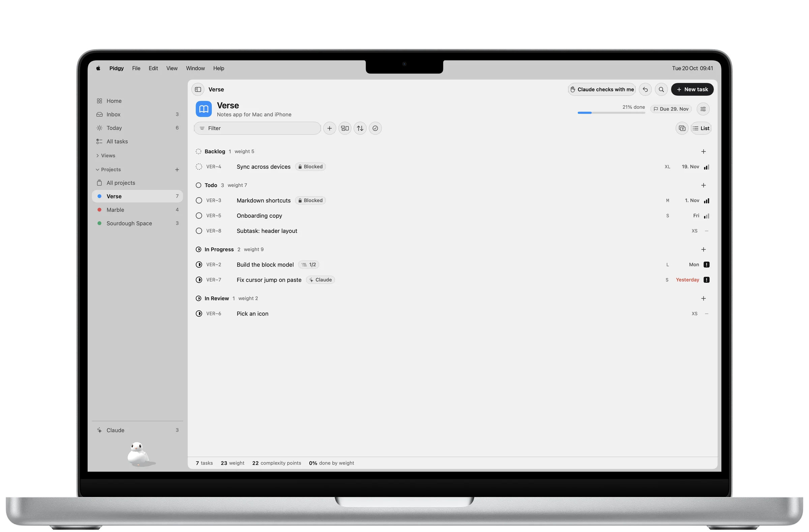The height and width of the screenshot is (532, 809).
Task: Click the red Marble project color dot
Action: (99, 210)
